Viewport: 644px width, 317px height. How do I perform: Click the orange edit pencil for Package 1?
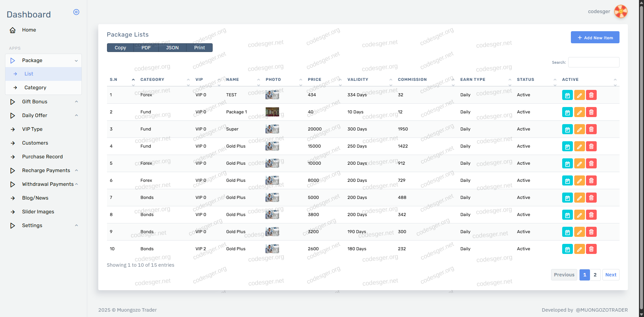click(x=579, y=112)
